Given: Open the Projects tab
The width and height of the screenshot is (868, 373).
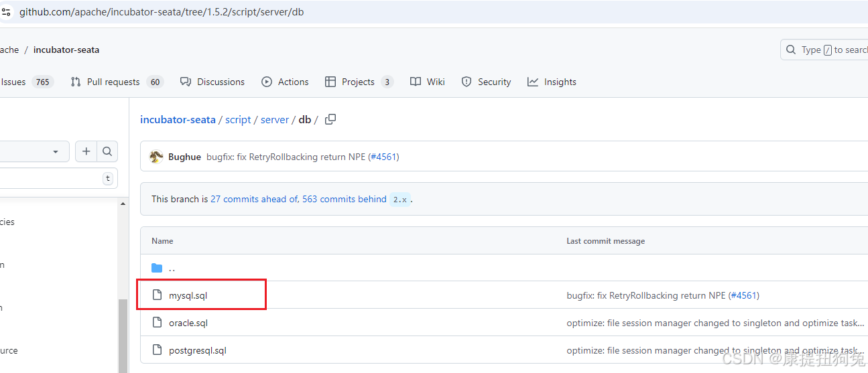Looking at the screenshot, I should [359, 82].
